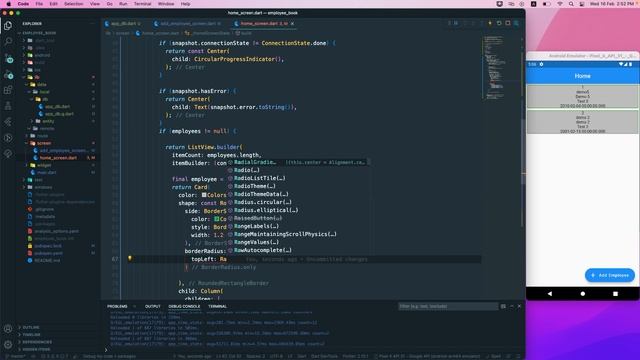The image size is (640, 360).
Task: Choose Radio(…) from the autocomplete list
Action: (x=299, y=170)
